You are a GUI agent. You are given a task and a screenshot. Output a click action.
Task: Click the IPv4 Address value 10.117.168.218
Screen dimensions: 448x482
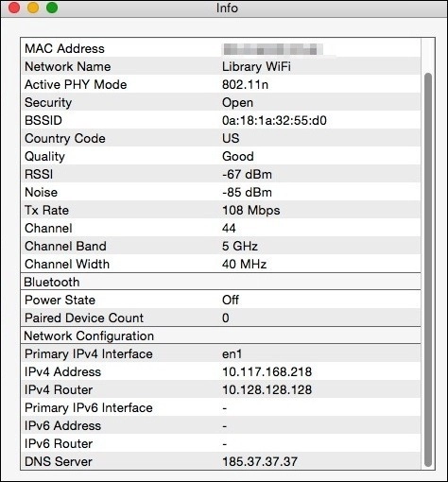[267, 371]
